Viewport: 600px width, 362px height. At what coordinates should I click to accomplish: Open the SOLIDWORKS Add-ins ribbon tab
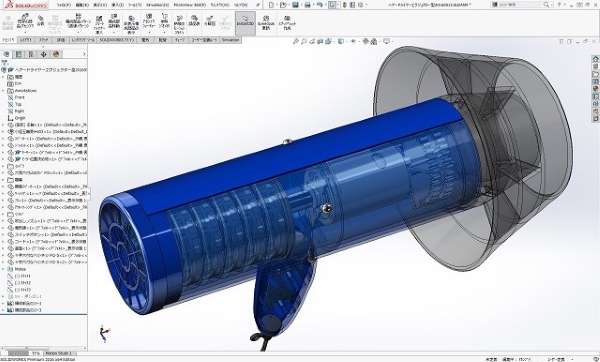point(117,40)
